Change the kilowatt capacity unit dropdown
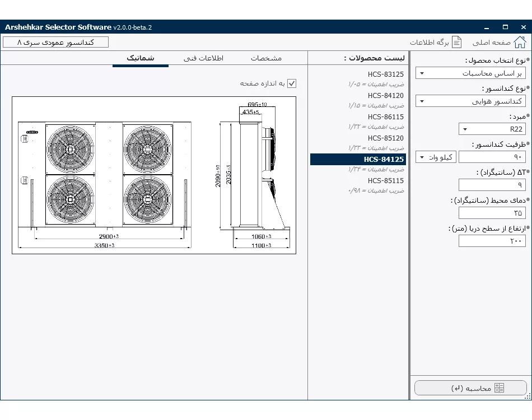Image resolution: width=532 pixels, height=420 pixels. pyautogui.click(x=436, y=157)
